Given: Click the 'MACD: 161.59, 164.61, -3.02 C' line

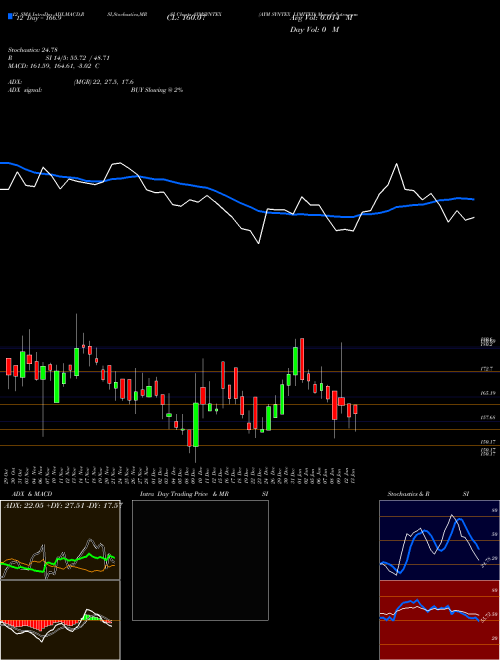Looking at the screenshot, I should tap(53, 66).
